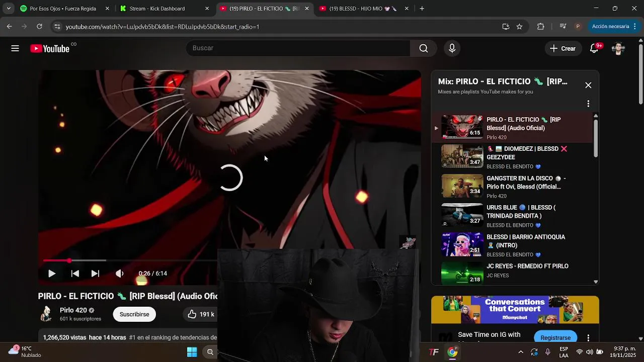Open Chrome extensions puzzle icon
This screenshot has width=644, height=362.
[x=541, y=27]
